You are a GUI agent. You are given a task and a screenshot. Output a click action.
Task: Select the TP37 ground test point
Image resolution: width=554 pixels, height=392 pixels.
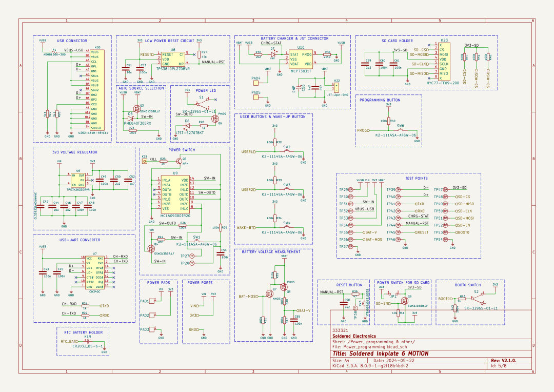pyautogui.click(x=351, y=246)
